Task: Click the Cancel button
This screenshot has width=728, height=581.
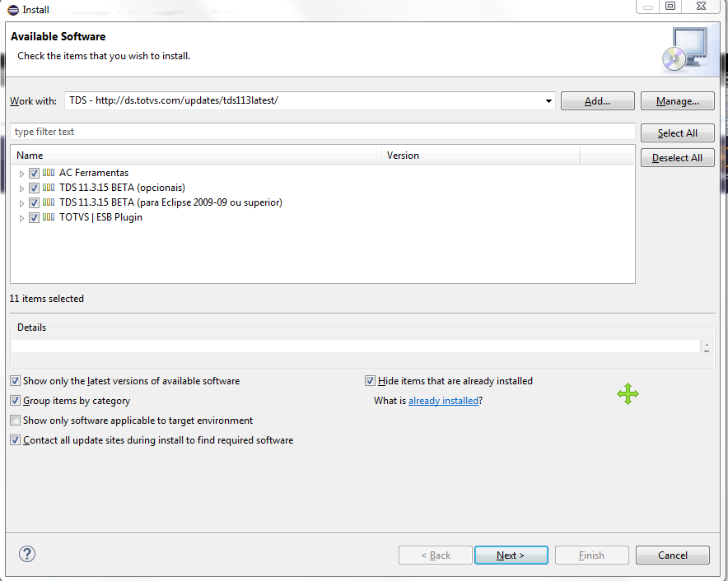Action: tap(673, 555)
